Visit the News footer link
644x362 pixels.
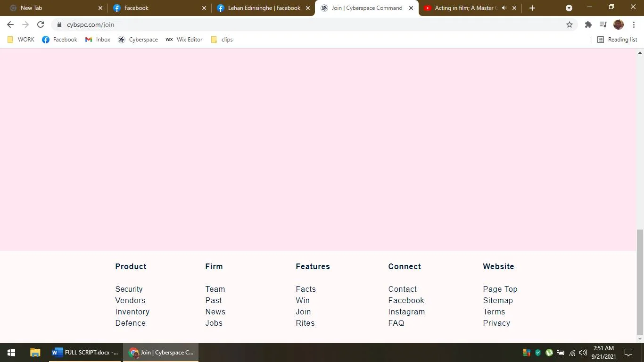pyautogui.click(x=215, y=312)
